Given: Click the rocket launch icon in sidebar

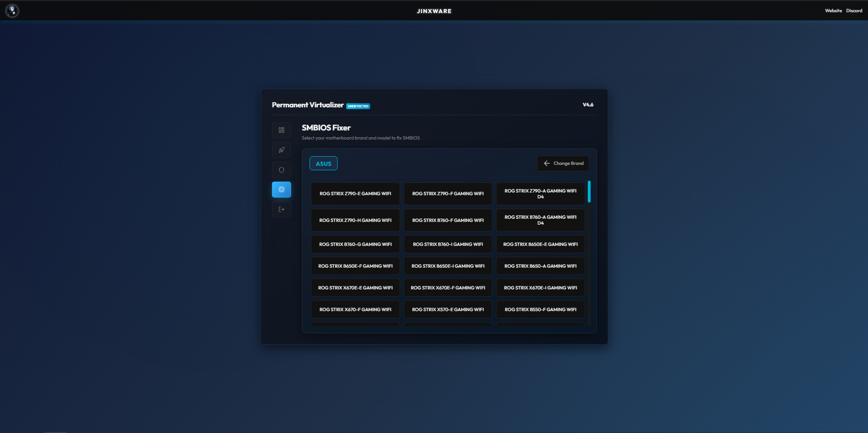Looking at the screenshot, I should click(x=281, y=150).
